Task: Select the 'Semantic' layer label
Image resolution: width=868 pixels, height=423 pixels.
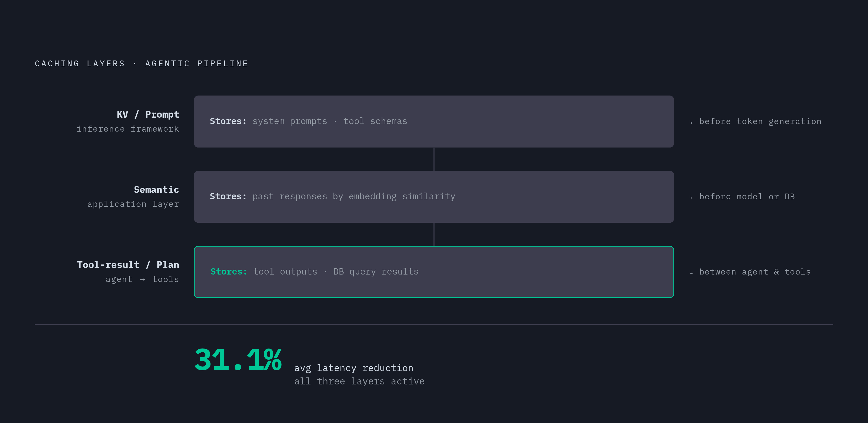Action: point(156,190)
